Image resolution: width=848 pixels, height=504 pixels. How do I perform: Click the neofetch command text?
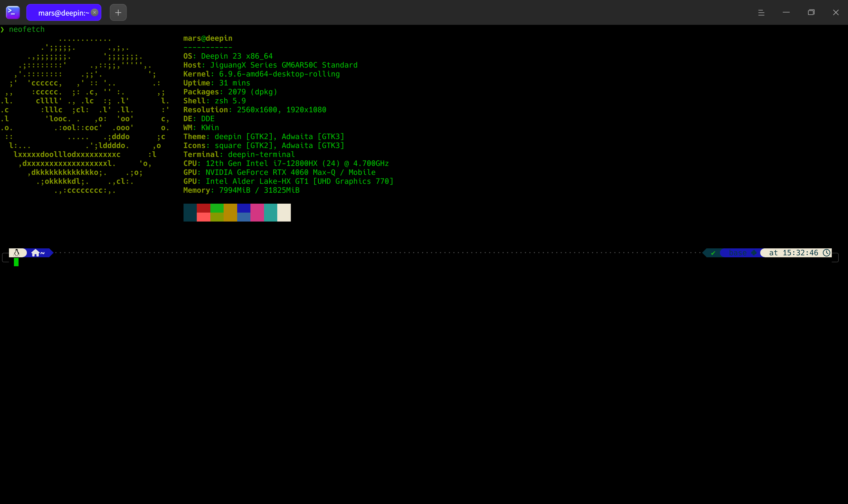point(27,29)
